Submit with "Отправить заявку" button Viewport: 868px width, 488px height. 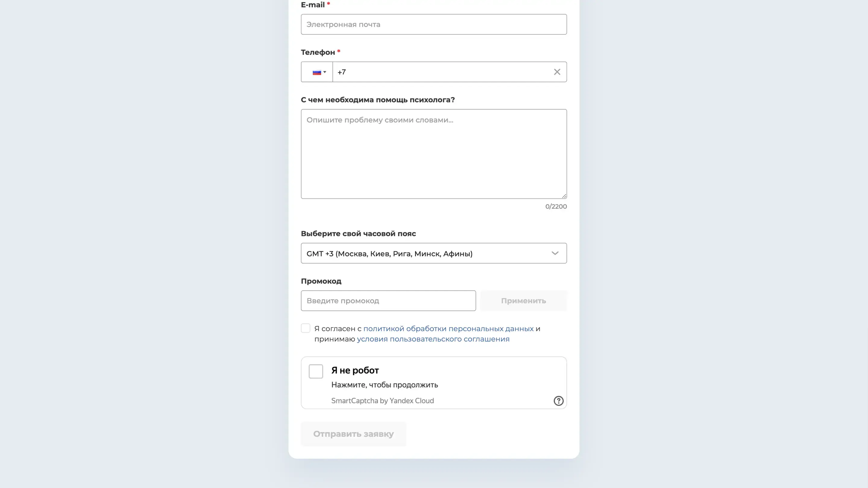(x=353, y=434)
